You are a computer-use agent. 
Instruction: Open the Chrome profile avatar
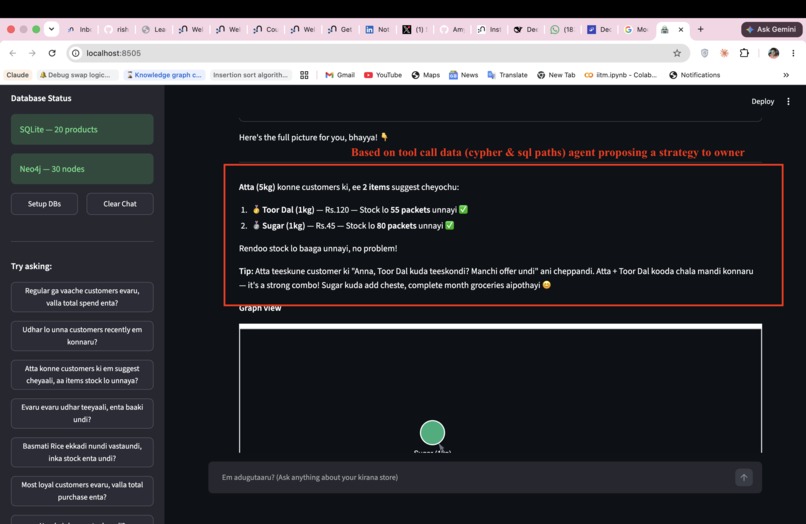[773, 53]
